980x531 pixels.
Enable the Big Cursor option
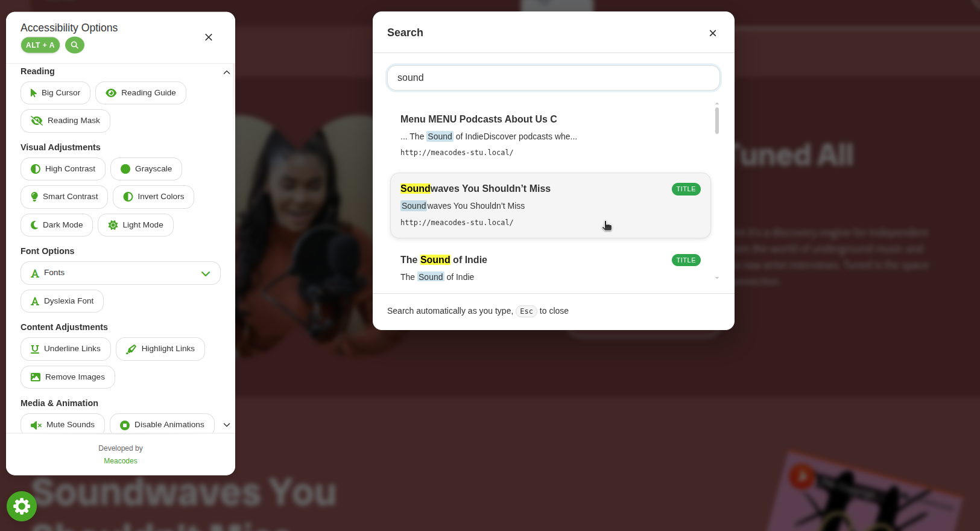tap(55, 93)
